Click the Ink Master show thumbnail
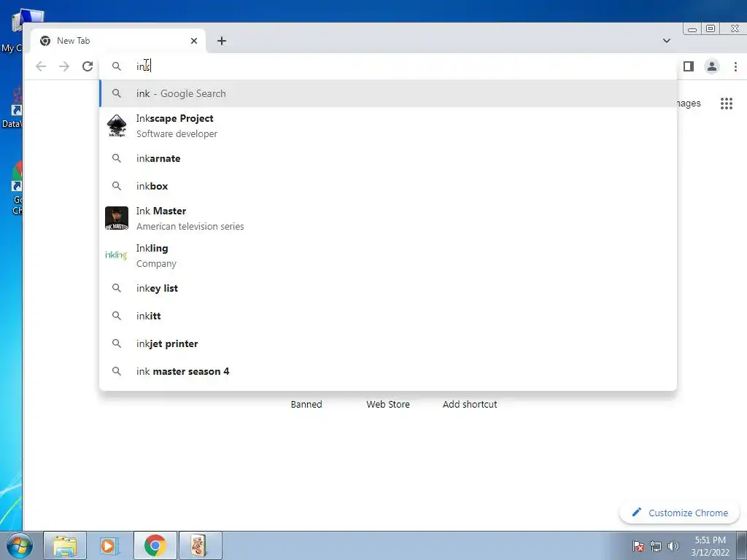 pyautogui.click(x=117, y=218)
